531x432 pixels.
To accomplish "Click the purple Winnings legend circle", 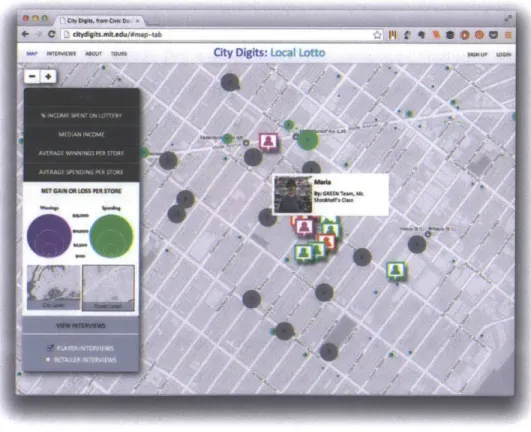I will [49, 235].
